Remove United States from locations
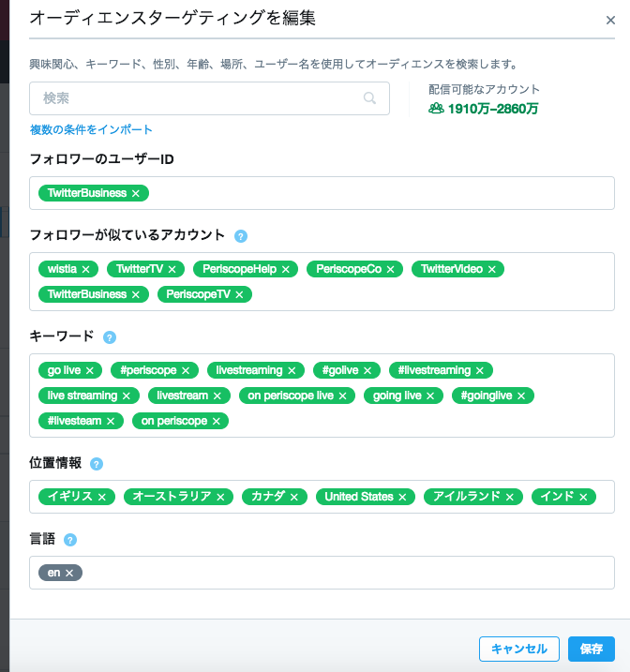Screen dimensions: 630x672 click(402, 497)
